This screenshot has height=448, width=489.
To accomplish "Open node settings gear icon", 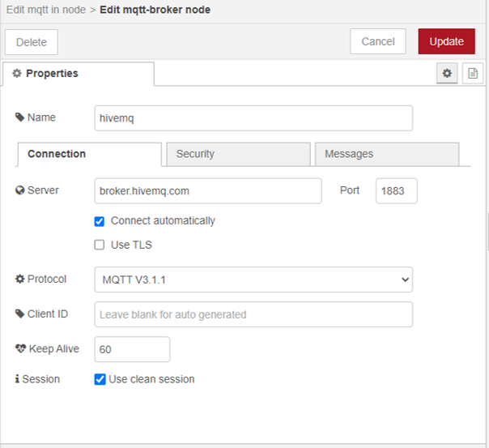I will click(x=446, y=74).
